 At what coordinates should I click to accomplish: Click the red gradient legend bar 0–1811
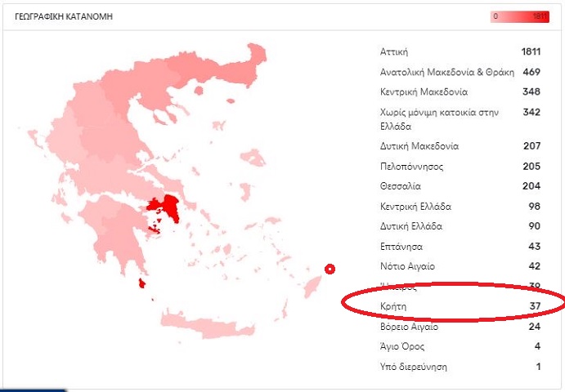pyautogui.click(x=519, y=16)
